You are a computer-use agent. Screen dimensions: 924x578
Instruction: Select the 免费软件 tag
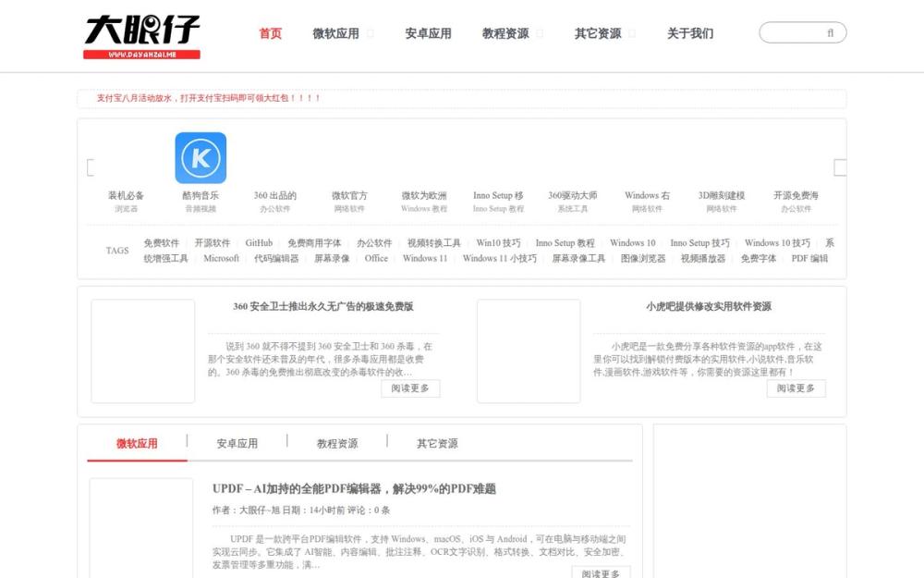[x=162, y=243]
